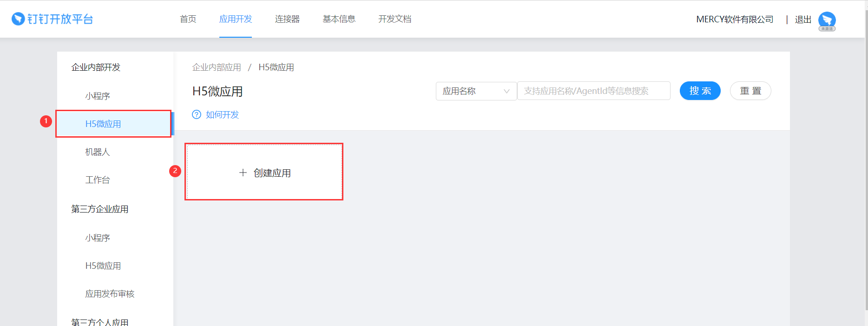Focus the AgentId search input field
The width and height of the screenshot is (868, 326).
click(593, 91)
